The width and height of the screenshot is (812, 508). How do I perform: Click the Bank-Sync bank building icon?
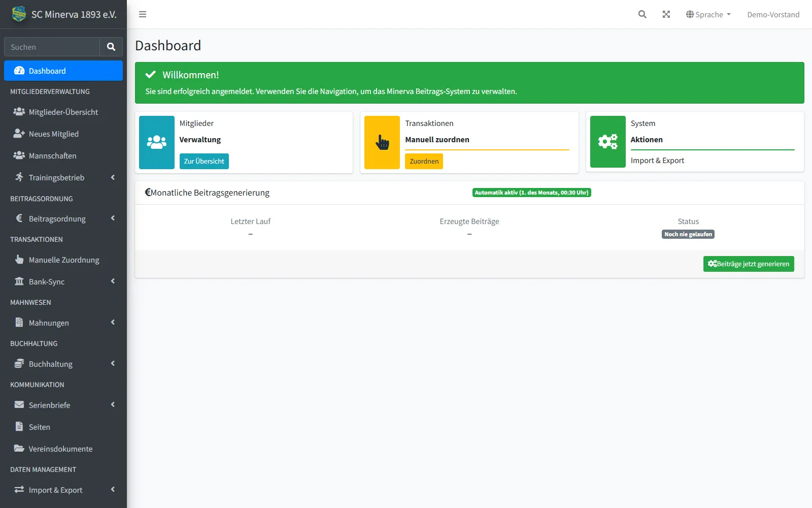[19, 281]
